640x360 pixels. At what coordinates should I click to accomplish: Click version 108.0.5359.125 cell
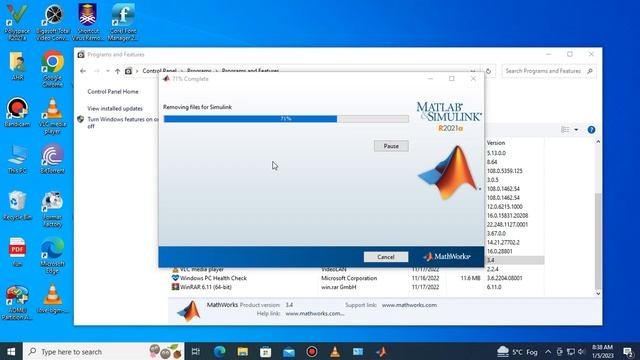coord(504,171)
